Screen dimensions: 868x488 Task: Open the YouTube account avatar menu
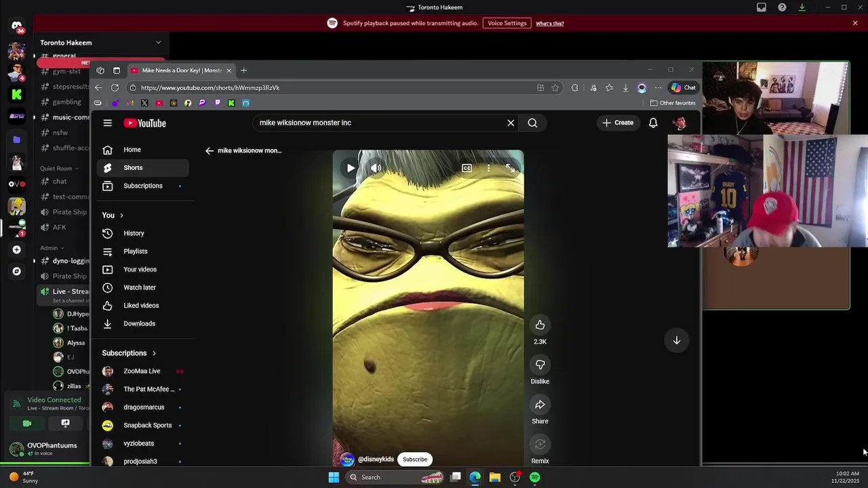click(x=679, y=123)
